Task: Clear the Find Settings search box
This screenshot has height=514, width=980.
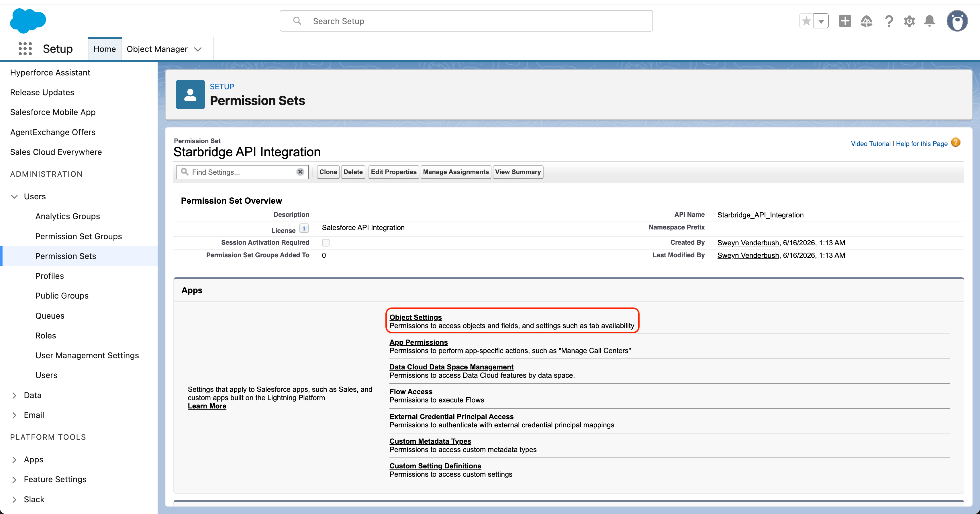Action: (x=300, y=172)
